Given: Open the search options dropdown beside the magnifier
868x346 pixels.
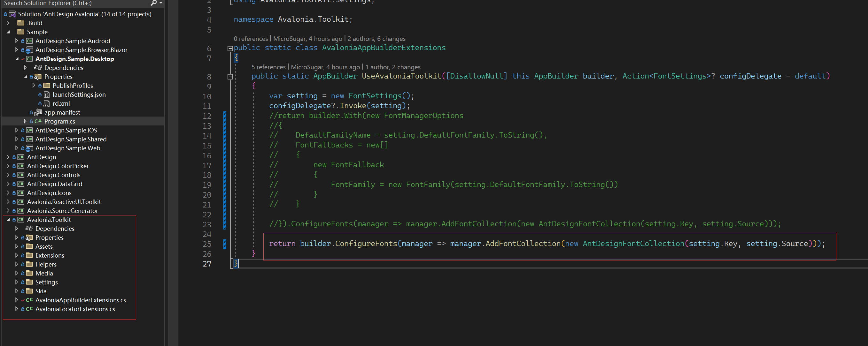Looking at the screenshot, I should (x=161, y=3).
